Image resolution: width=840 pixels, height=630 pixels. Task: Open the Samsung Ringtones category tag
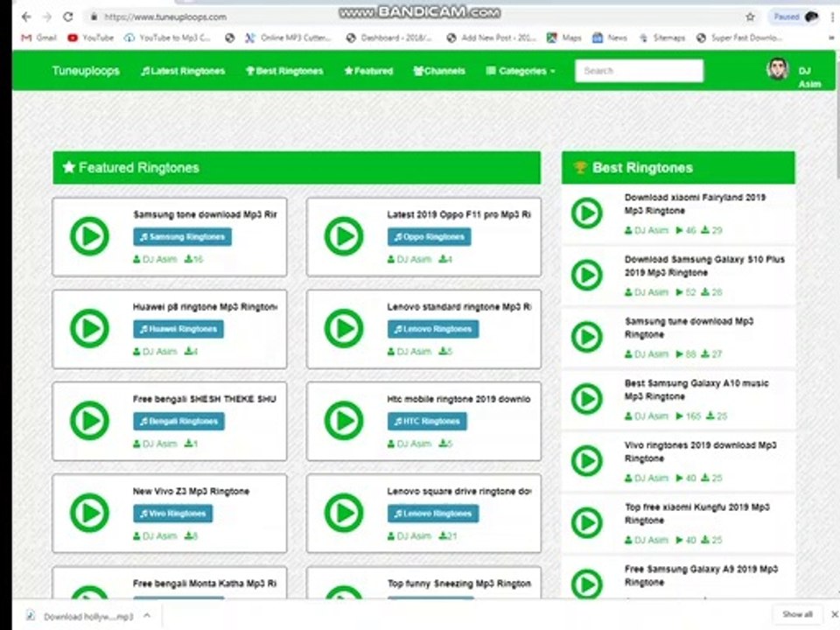[183, 237]
